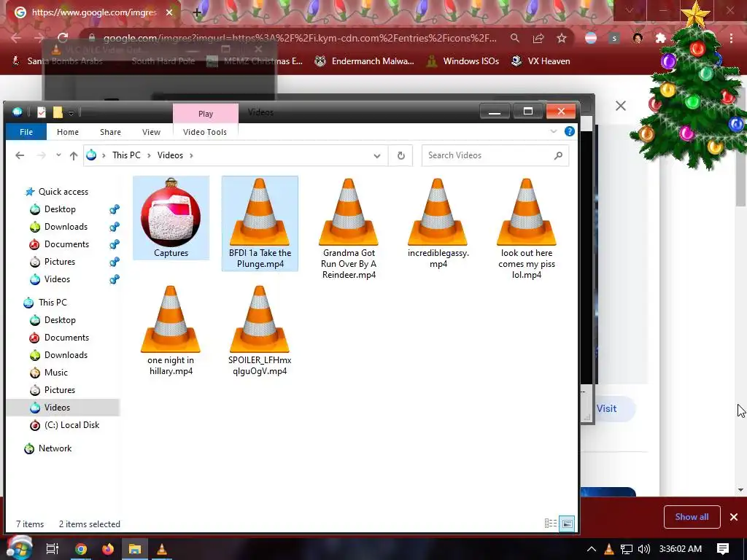This screenshot has height=560, width=747.
Task: Open the Home ribbon tab
Action: [68, 132]
